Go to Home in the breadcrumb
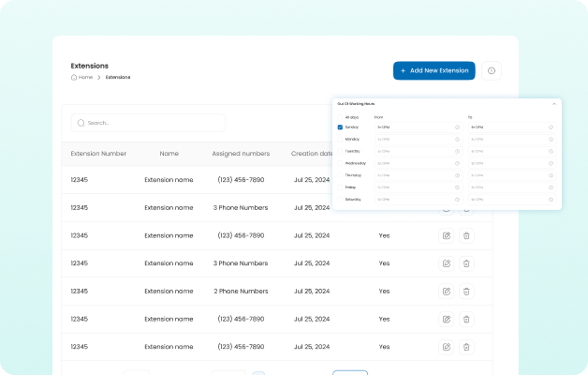Image resolution: width=588 pixels, height=375 pixels. (85, 77)
